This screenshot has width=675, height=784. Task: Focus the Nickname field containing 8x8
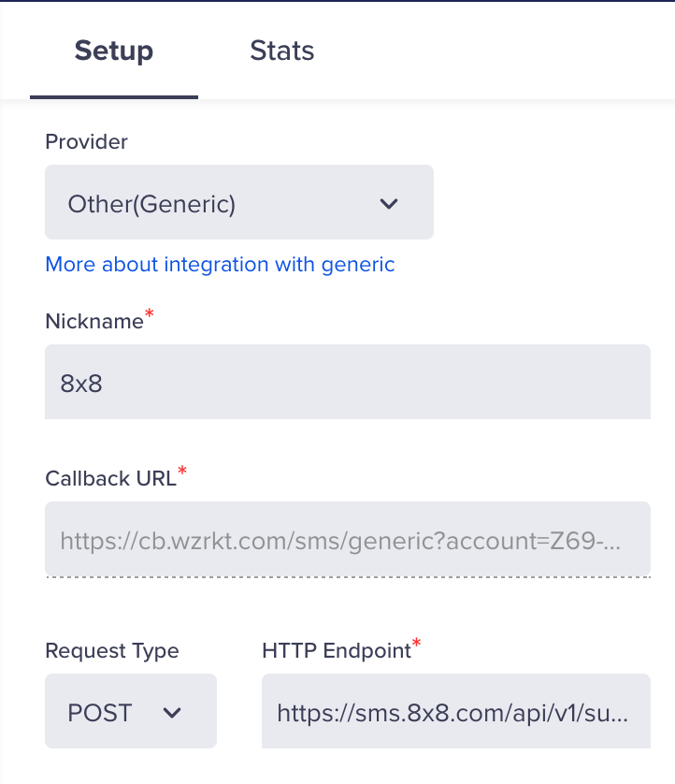[348, 382]
